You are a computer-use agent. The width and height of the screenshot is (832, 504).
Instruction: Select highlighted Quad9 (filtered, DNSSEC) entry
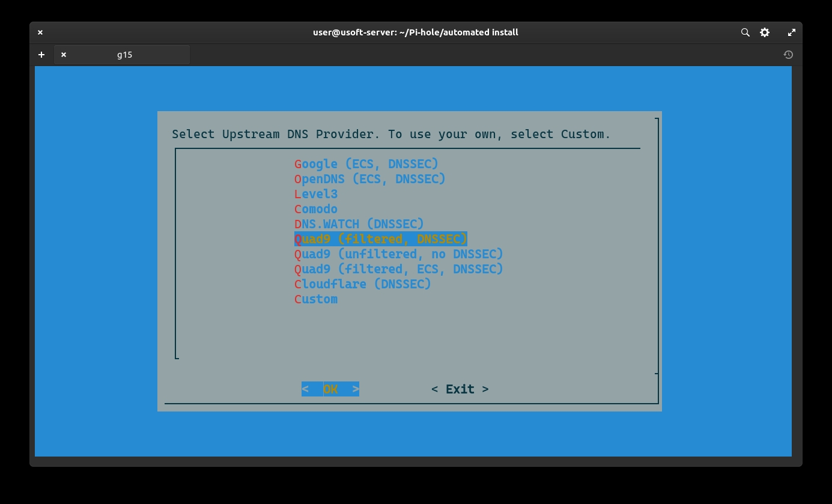tap(381, 239)
